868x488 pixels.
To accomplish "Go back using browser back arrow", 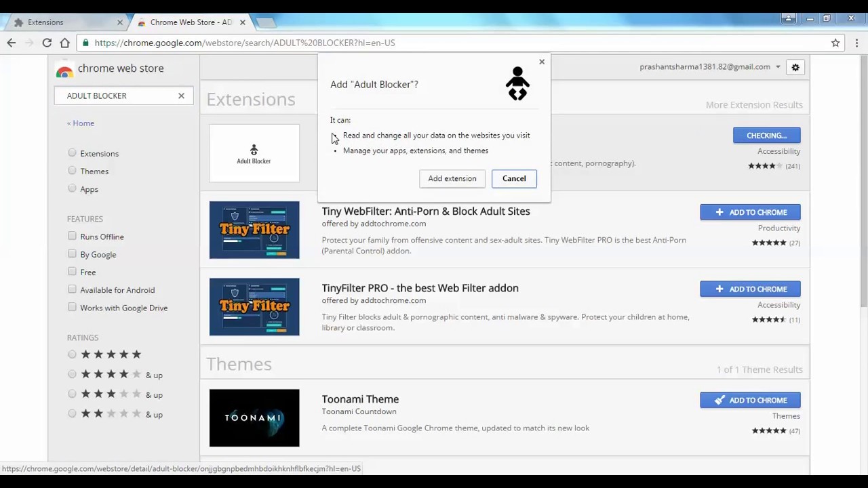I will [12, 43].
